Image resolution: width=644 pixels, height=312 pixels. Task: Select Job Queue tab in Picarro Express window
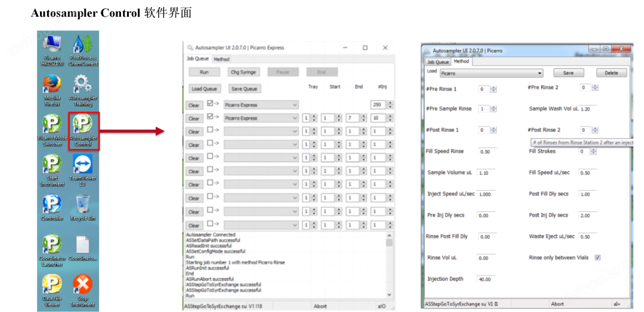point(197,59)
